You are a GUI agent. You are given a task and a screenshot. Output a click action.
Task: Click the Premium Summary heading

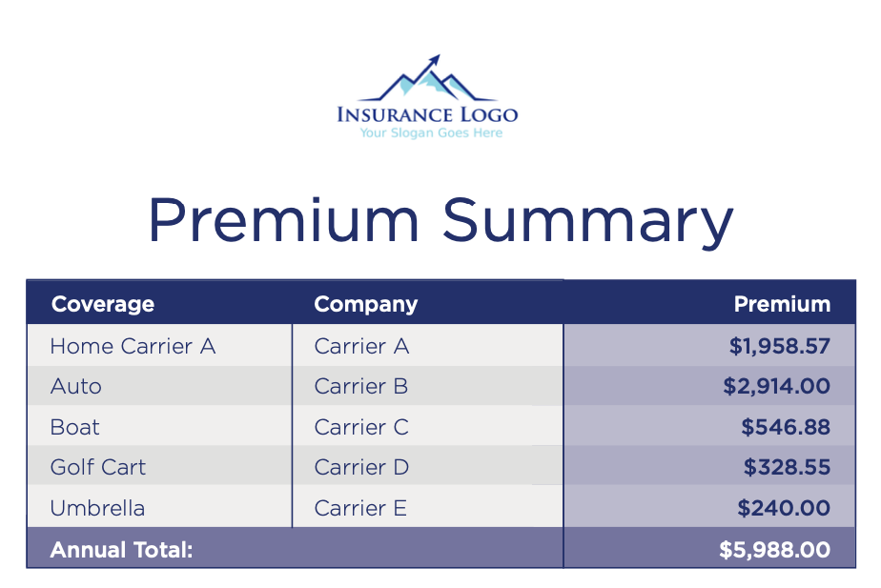coord(440,220)
